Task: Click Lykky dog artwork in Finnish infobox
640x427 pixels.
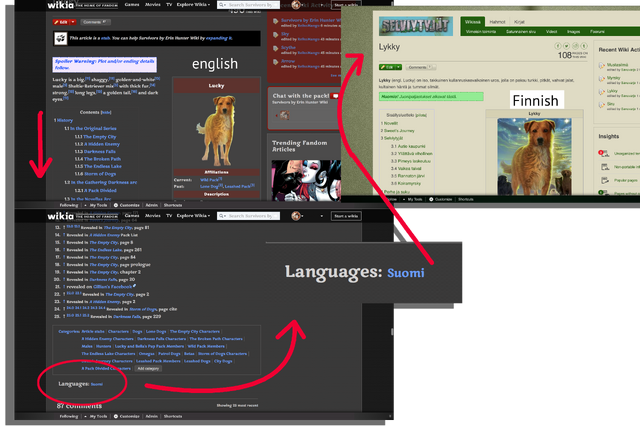Action: click(534, 157)
